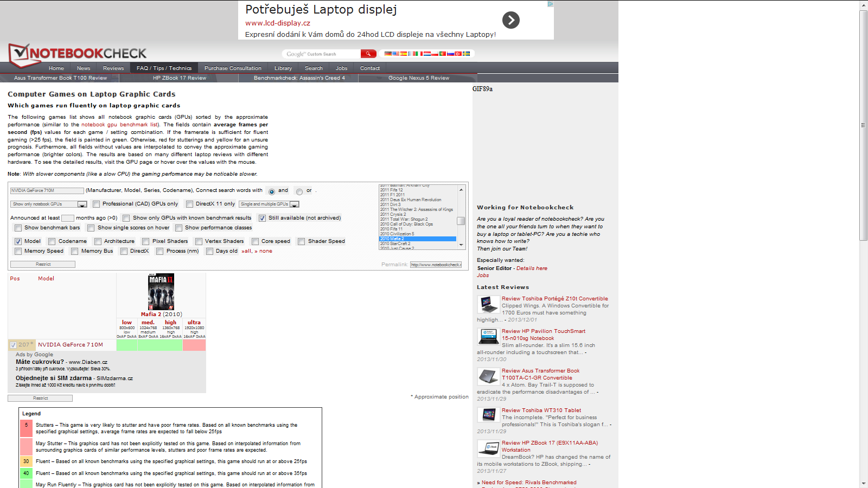Click the green 'low' result cell for Mafia 2

coord(127,345)
